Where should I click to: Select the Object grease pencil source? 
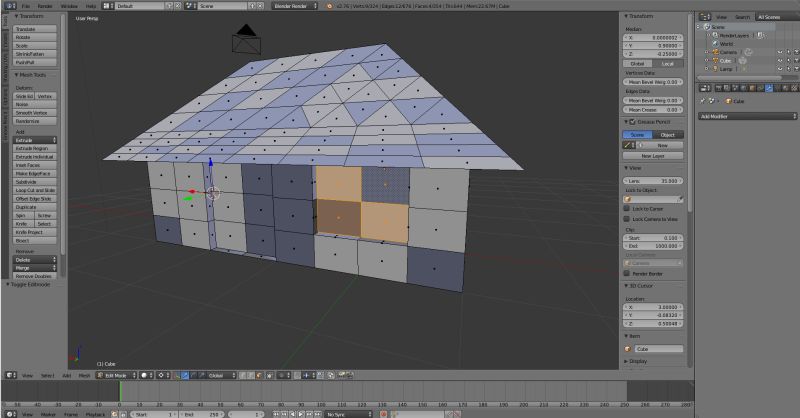click(668, 135)
